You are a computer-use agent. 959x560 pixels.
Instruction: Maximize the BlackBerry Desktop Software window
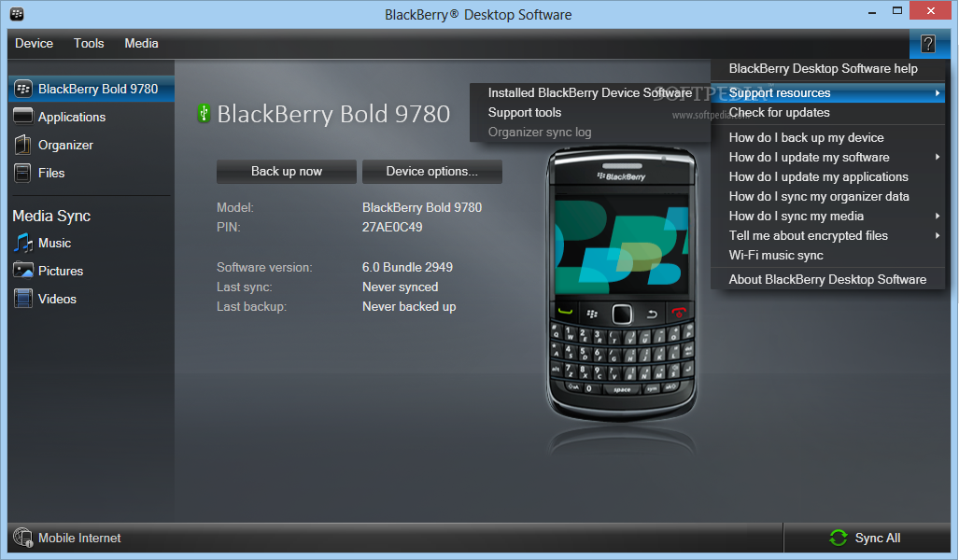click(897, 11)
